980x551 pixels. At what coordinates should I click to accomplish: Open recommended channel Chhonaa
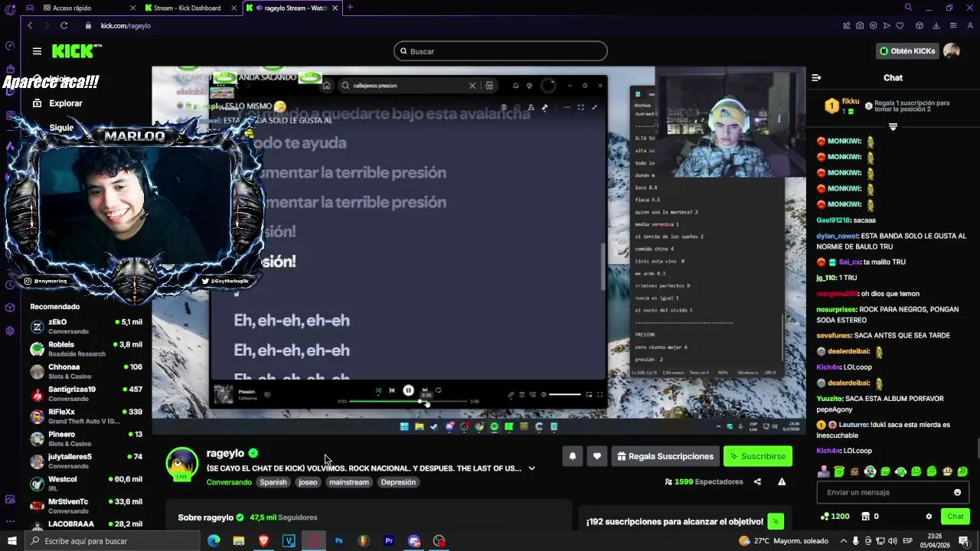point(86,371)
